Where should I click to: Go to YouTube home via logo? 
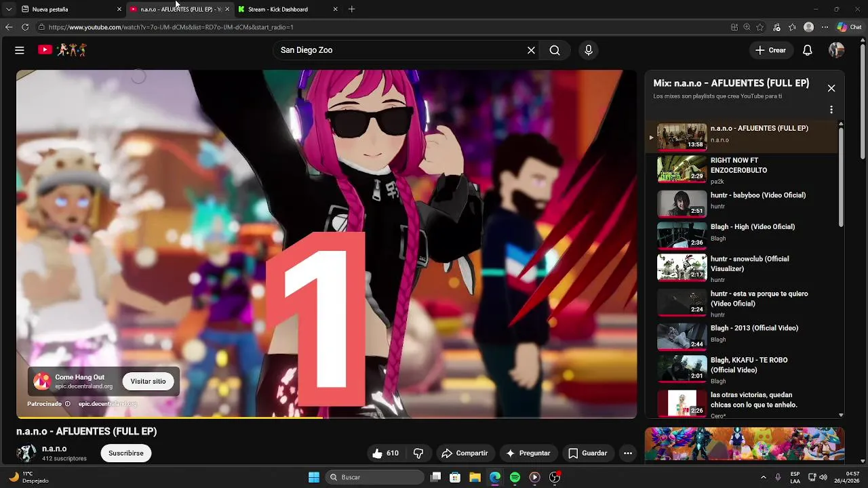(45, 49)
